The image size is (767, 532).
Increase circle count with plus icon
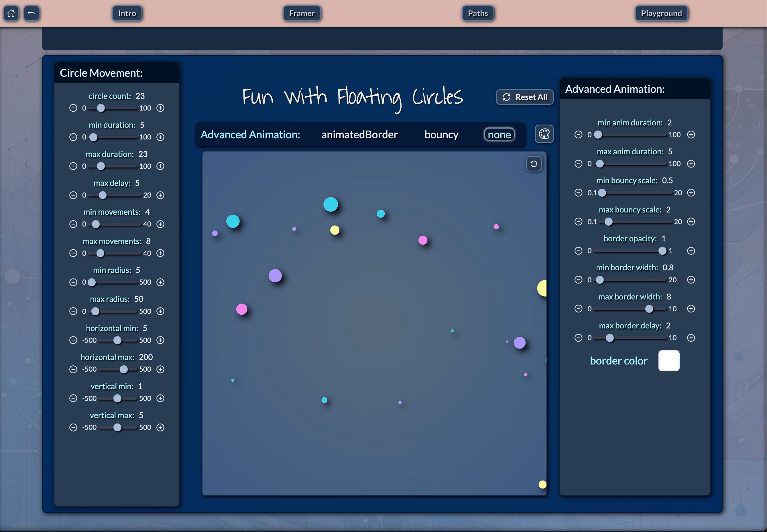pos(160,108)
